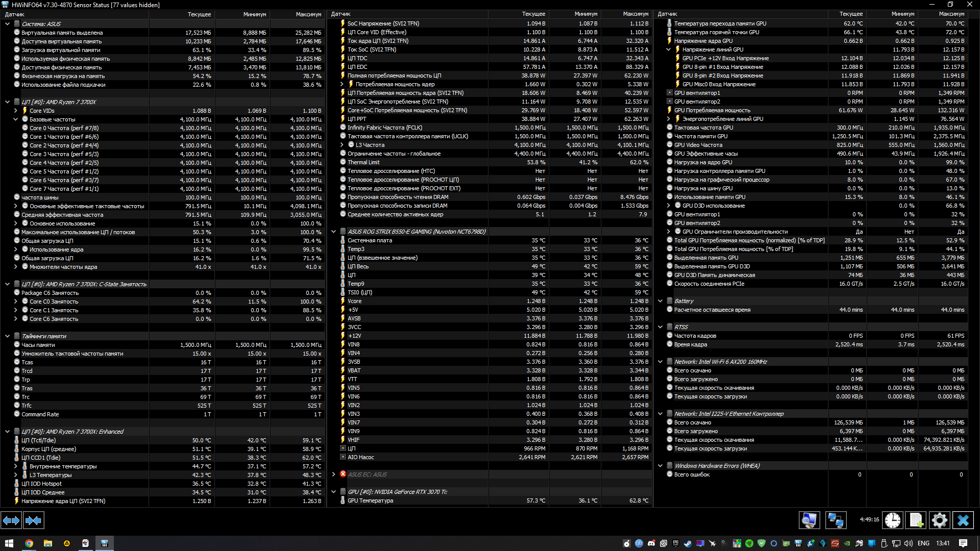Click the ENG language indicator
980x551 pixels.
pos(923,543)
